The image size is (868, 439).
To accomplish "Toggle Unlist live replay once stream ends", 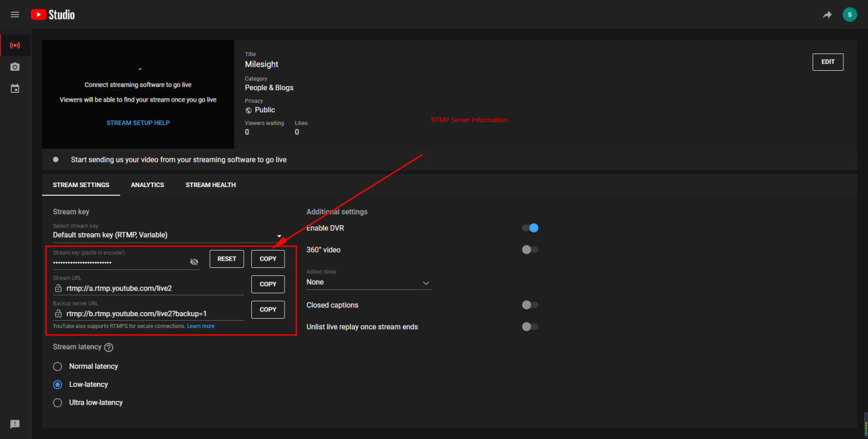I will (530, 327).
